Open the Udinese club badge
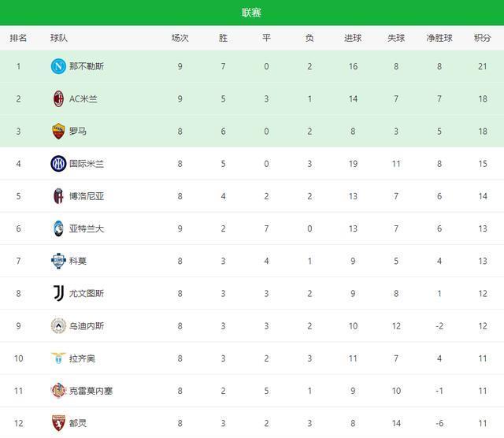504x438 pixels. tap(58, 326)
